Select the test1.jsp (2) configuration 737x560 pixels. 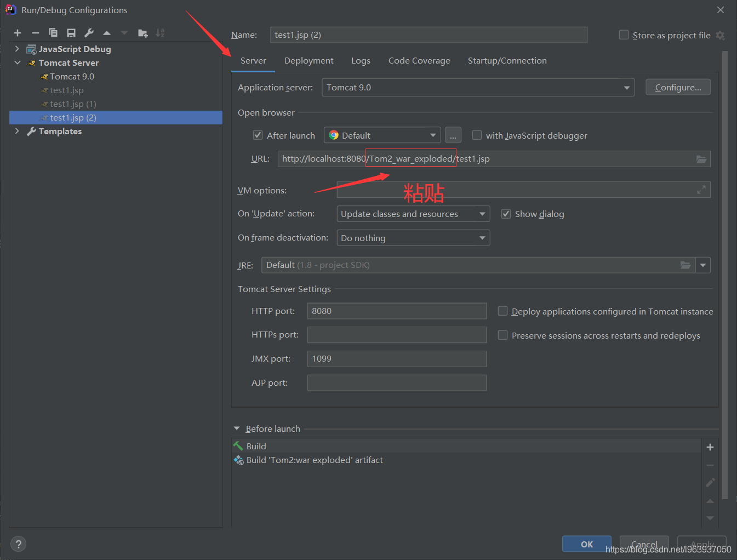(116, 118)
